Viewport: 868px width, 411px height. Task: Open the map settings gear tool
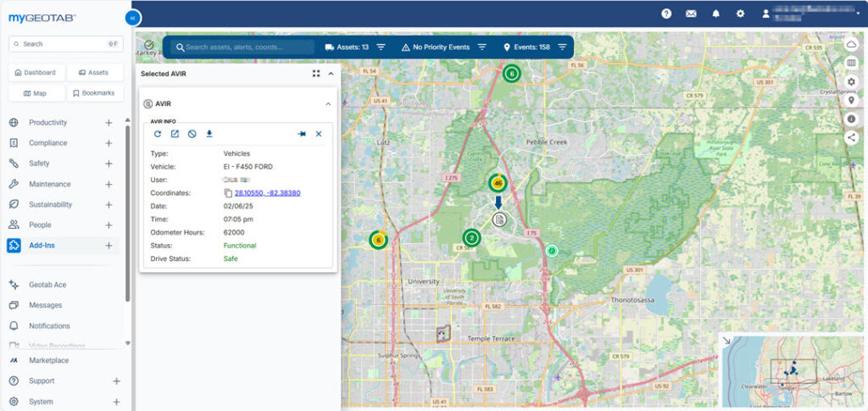pos(851,82)
